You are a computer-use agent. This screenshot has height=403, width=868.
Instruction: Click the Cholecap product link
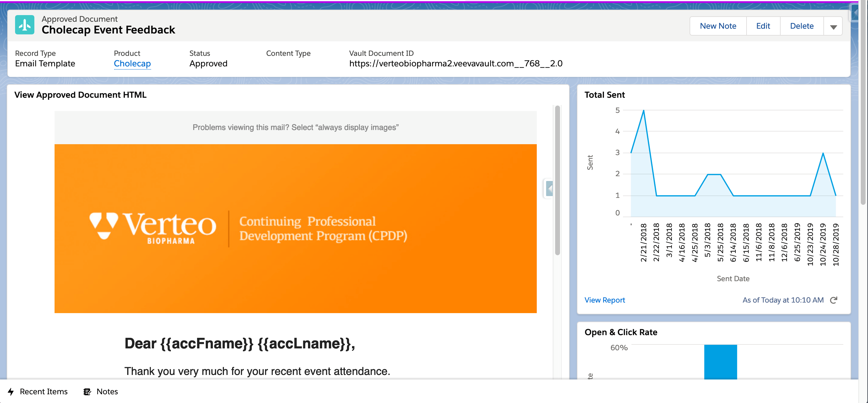[x=132, y=63]
